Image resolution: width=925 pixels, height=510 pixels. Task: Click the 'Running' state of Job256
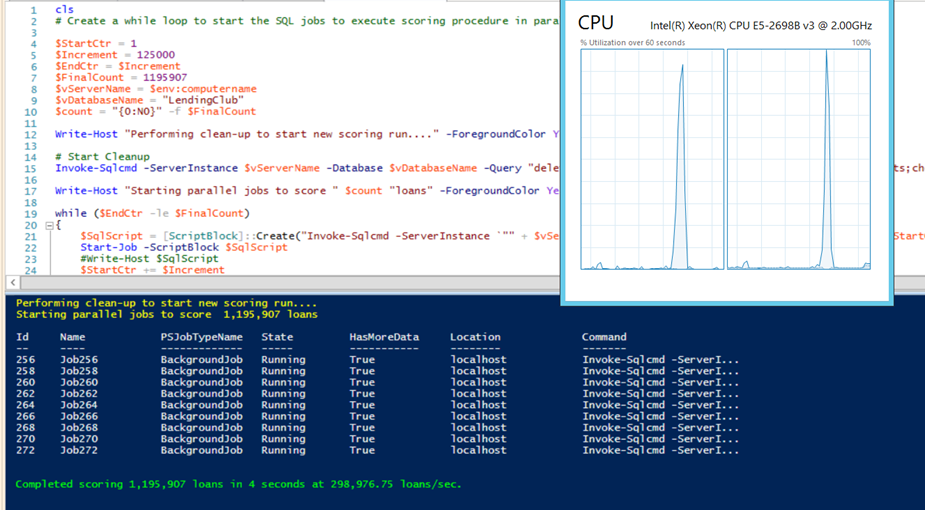point(284,360)
